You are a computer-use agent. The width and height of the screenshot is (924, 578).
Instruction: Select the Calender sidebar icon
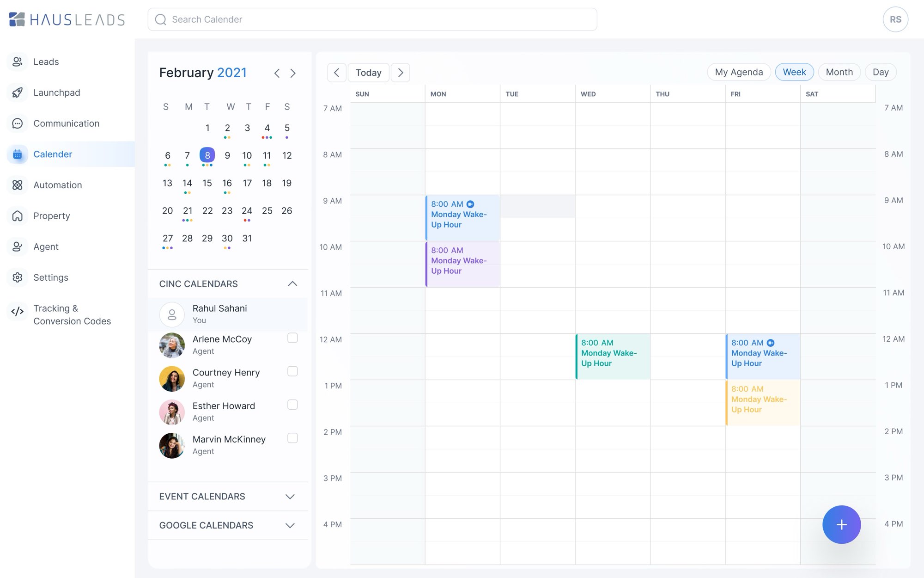coord(18,154)
